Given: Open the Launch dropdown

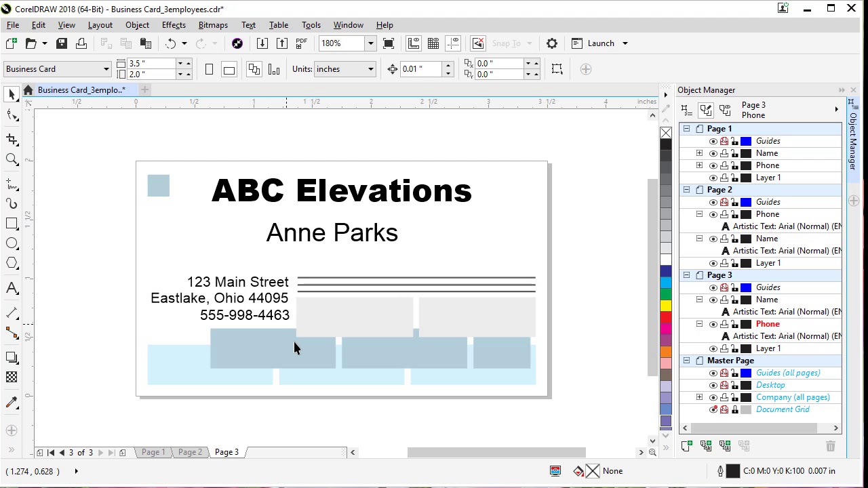Looking at the screenshot, I should [625, 43].
